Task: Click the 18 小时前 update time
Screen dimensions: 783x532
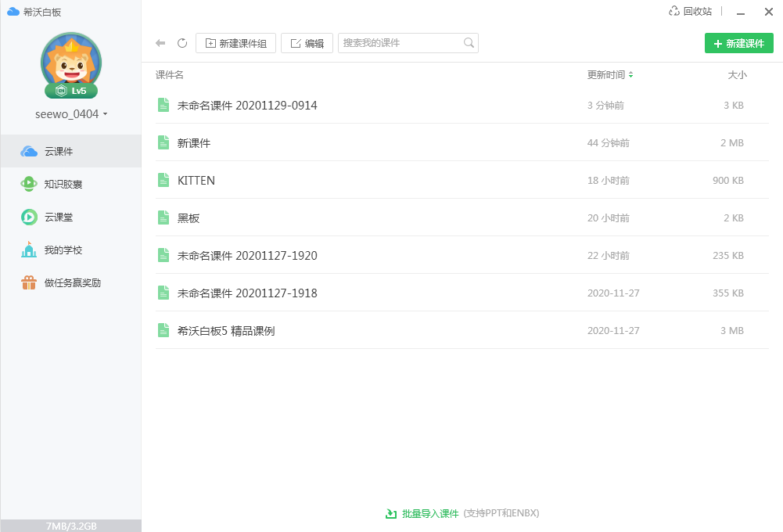Action: [609, 180]
